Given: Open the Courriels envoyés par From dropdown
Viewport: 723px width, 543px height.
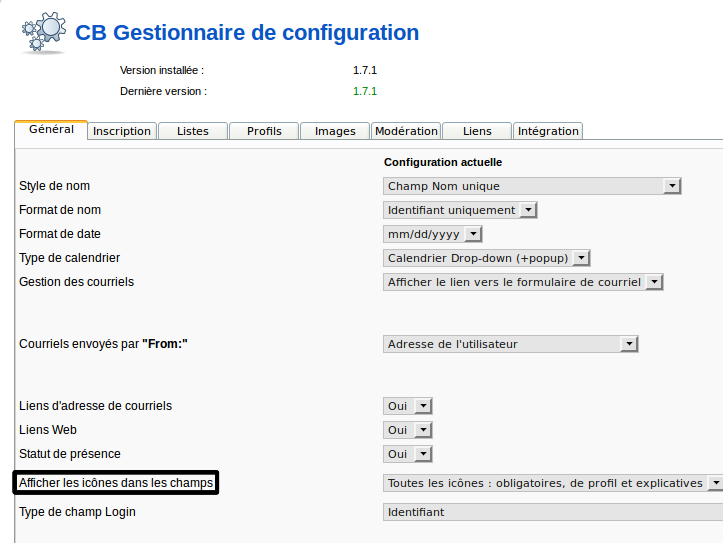Looking at the screenshot, I should [511, 344].
